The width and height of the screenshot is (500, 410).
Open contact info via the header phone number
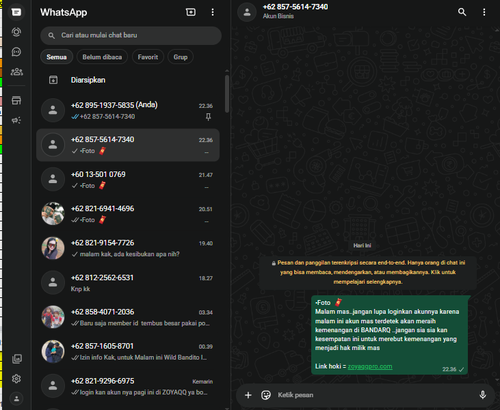click(x=295, y=7)
